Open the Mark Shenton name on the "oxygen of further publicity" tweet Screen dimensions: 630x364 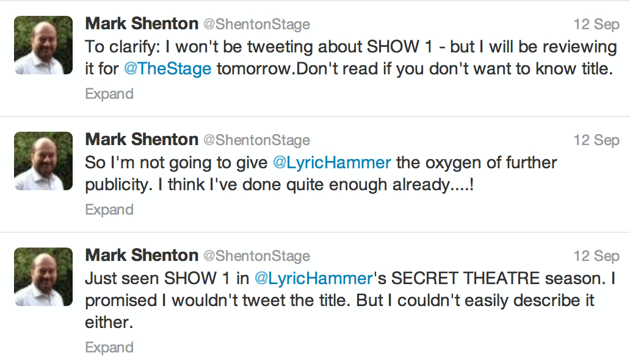(x=142, y=140)
